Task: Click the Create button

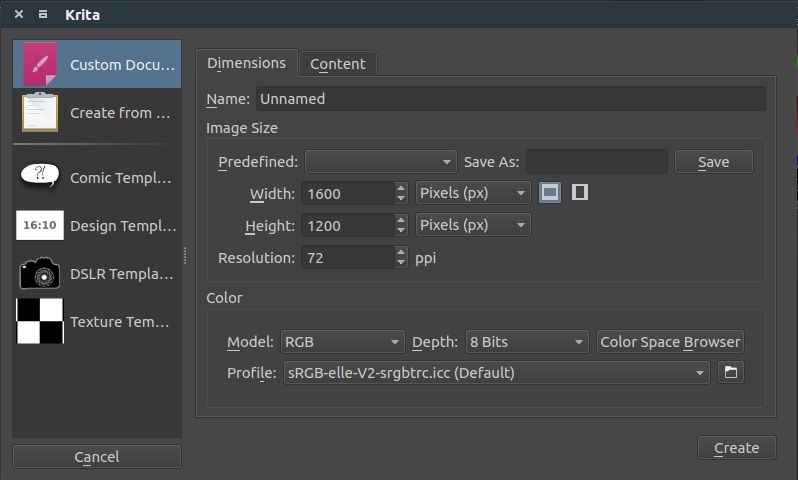Action: pos(736,448)
